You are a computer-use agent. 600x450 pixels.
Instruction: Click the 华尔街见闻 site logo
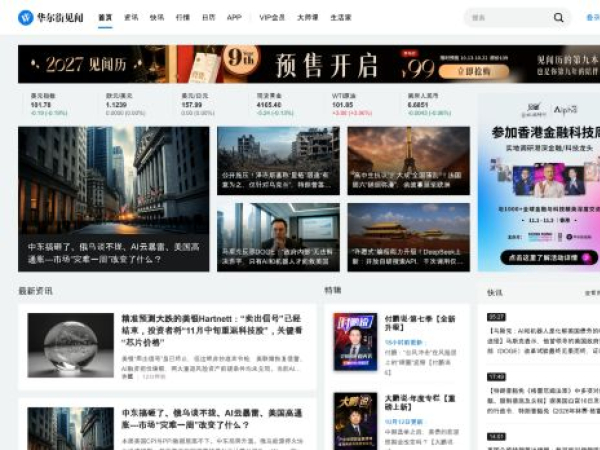click(x=51, y=18)
